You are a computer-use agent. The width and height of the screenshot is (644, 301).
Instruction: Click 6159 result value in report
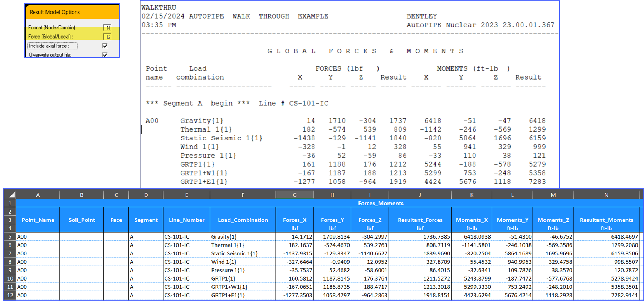pyautogui.click(x=537, y=138)
